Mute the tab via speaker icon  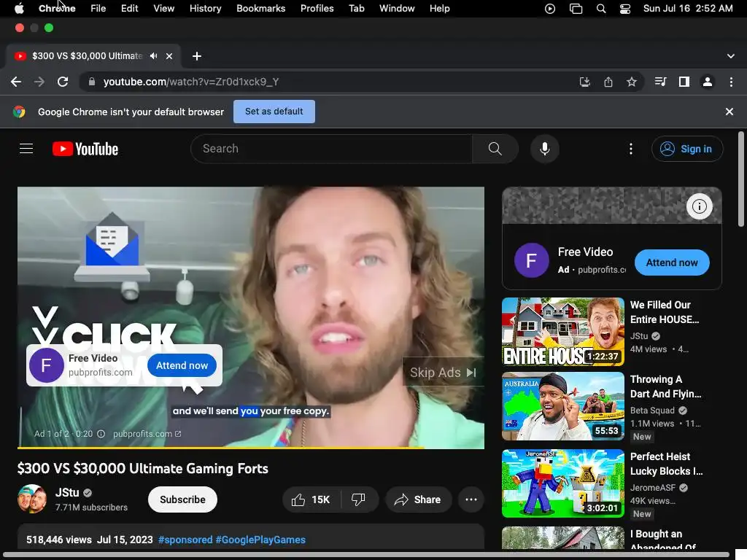tap(153, 56)
